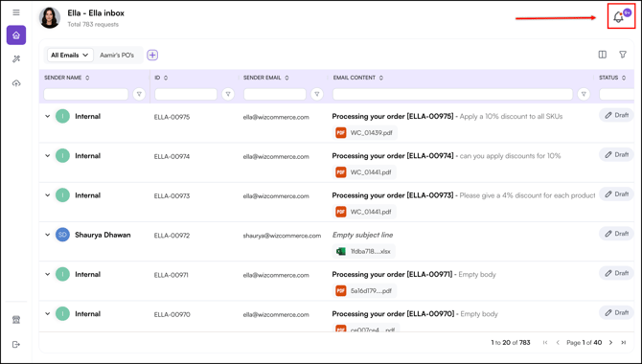642x364 pixels.
Task: Focus the Sender Name filter field
Action: [86, 94]
